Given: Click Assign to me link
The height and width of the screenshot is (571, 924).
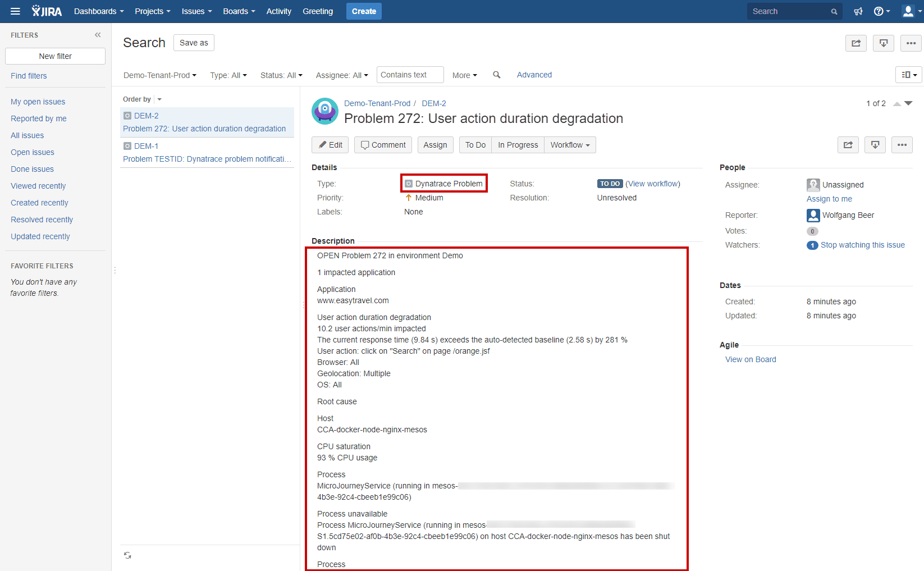Looking at the screenshot, I should coord(829,199).
